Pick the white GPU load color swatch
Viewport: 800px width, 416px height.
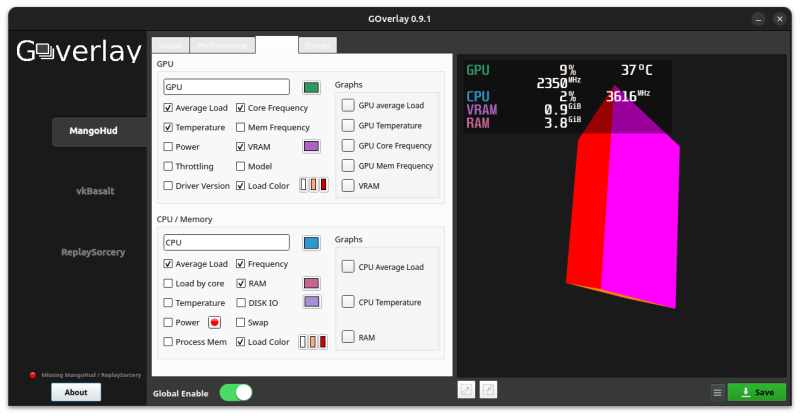click(304, 185)
